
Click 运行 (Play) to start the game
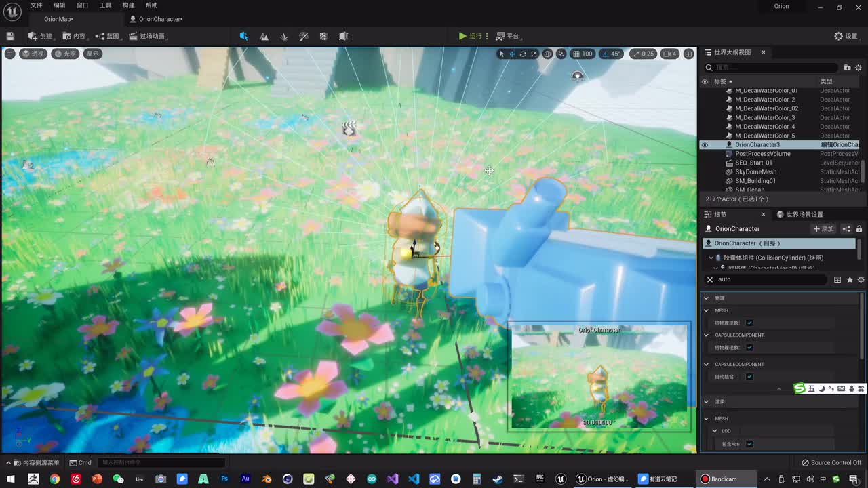point(470,36)
